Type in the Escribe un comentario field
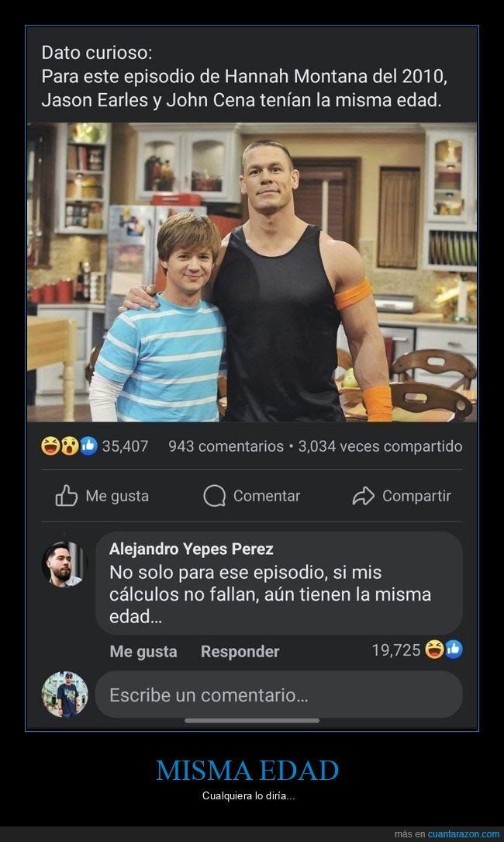Screen dimensions: 504x842 [279, 695]
